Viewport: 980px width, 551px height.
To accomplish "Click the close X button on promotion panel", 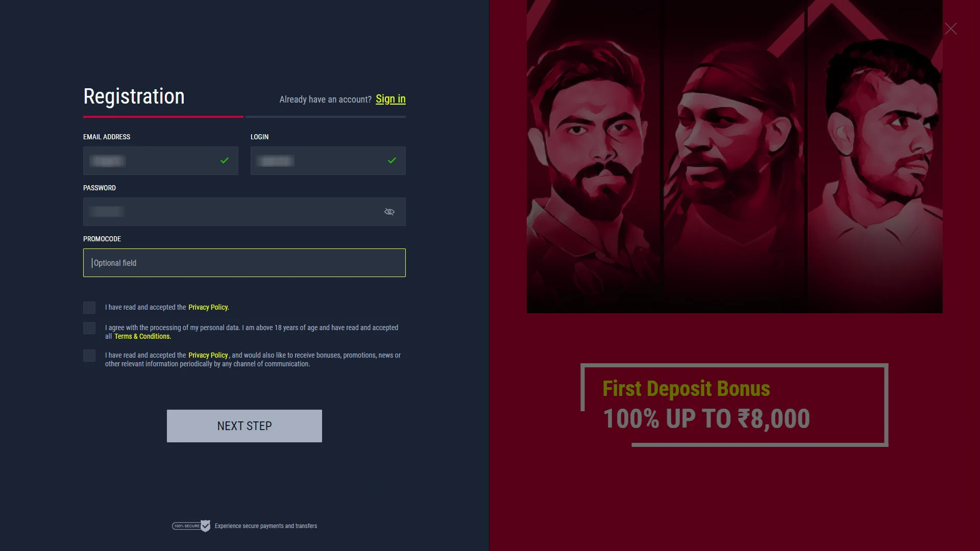I will tap(950, 28).
